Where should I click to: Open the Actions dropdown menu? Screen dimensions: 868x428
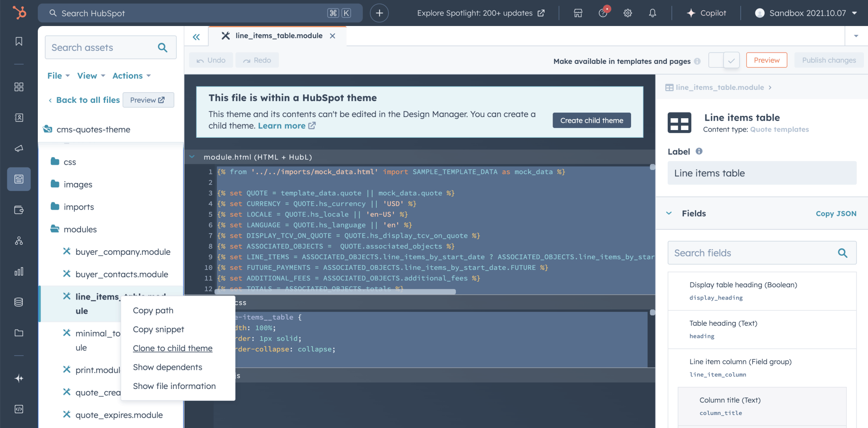(132, 76)
